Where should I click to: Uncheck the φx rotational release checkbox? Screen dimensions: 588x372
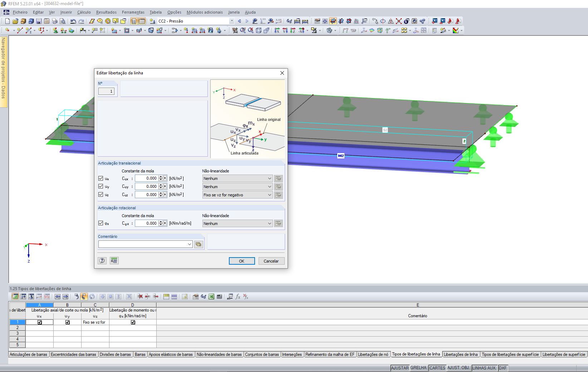pyautogui.click(x=101, y=223)
